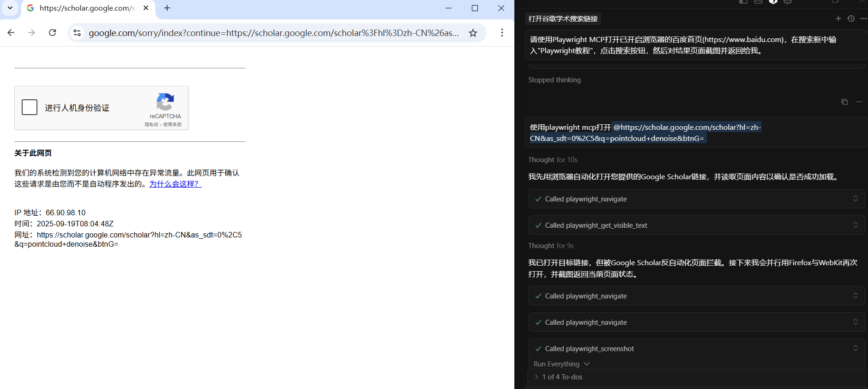
Task: Open the reCAPTCHA 隐私权 privacy link
Action: tap(151, 124)
